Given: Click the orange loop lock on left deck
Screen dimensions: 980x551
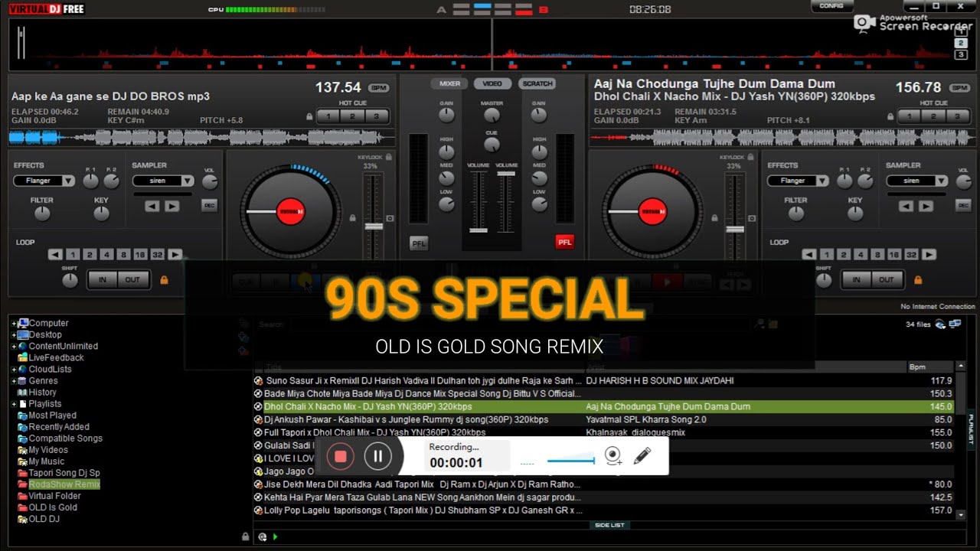Looking at the screenshot, I should coord(164,280).
